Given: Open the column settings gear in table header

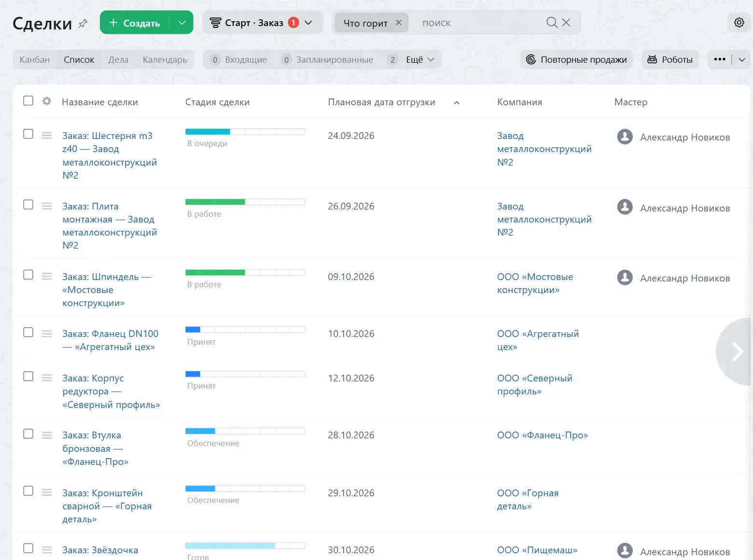Looking at the screenshot, I should pyautogui.click(x=47, y=101).
